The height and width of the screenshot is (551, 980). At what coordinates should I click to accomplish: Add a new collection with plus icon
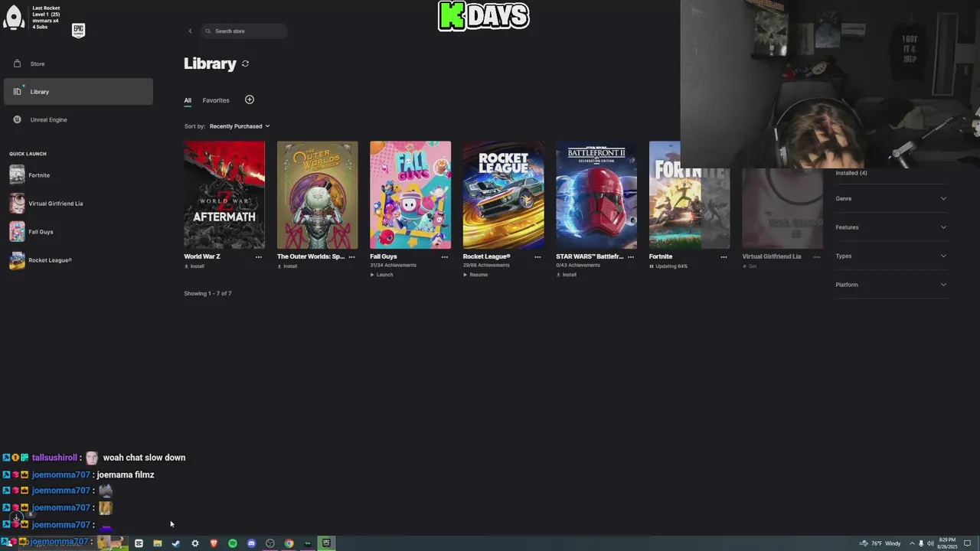(250, 99)
